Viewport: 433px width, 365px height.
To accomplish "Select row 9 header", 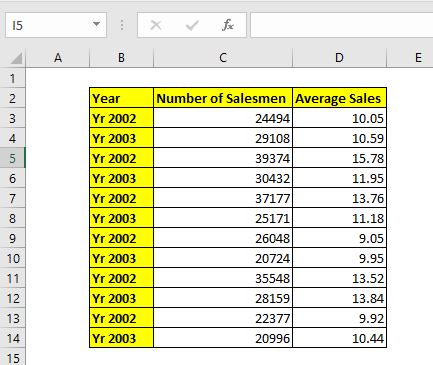I will 13,238.
